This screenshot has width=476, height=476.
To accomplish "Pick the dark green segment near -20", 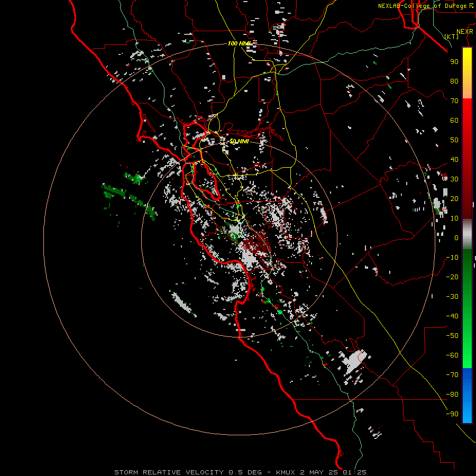I will [x=467, y=273].
